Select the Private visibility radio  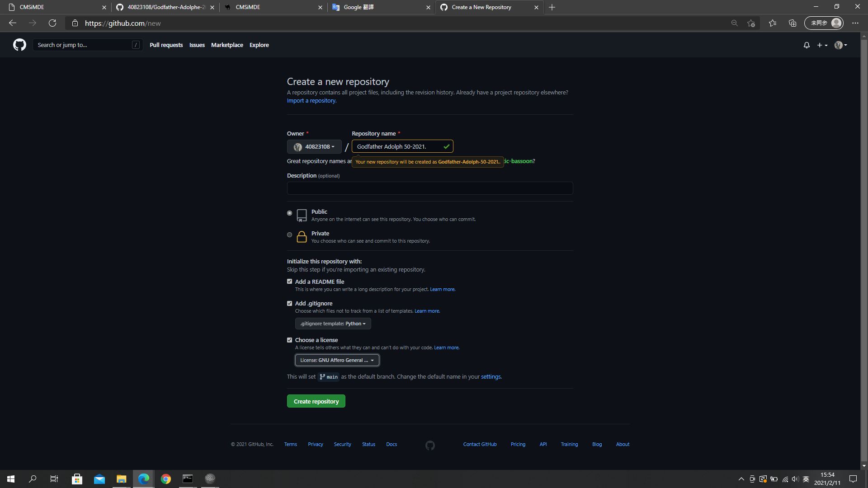pos(289,235)
